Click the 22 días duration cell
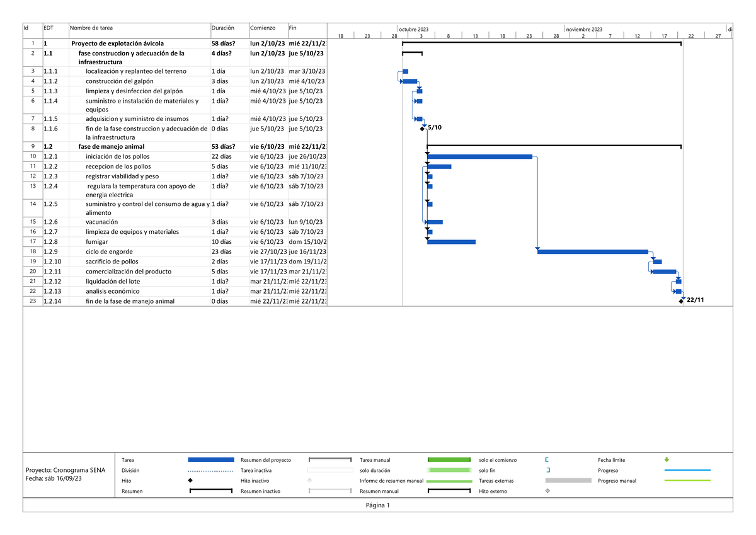 tap(222, 156)
